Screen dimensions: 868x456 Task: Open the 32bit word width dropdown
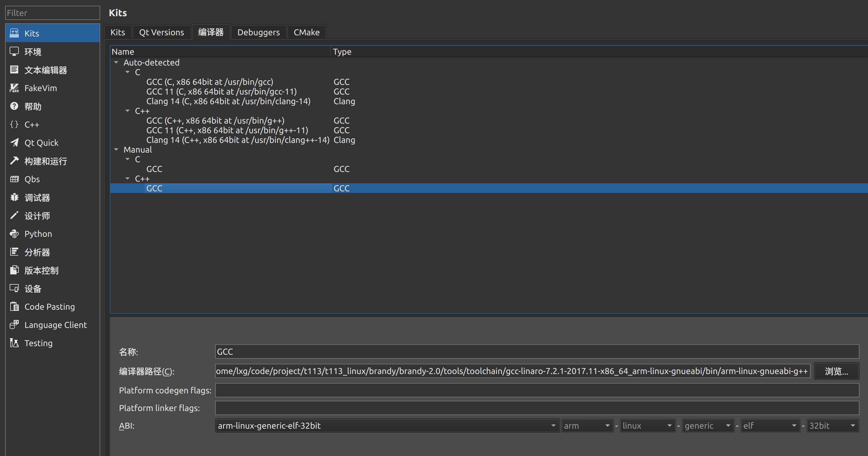click(833, 426)
